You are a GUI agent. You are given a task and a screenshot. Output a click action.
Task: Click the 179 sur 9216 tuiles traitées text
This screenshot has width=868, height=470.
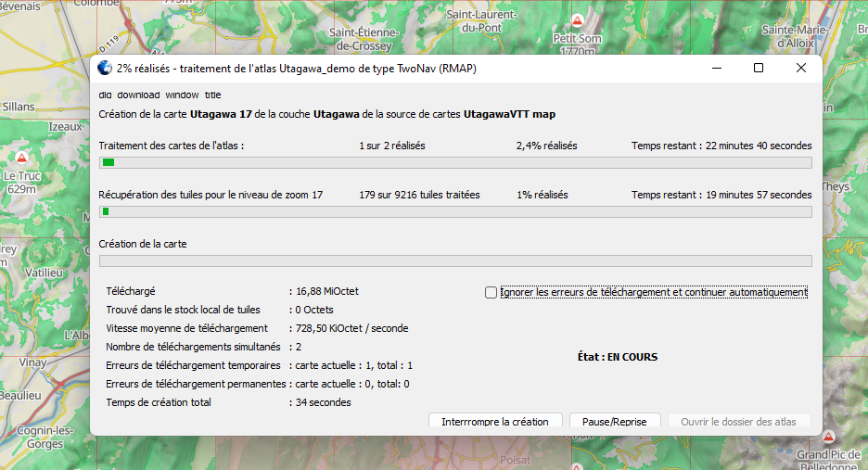[419, 195]
